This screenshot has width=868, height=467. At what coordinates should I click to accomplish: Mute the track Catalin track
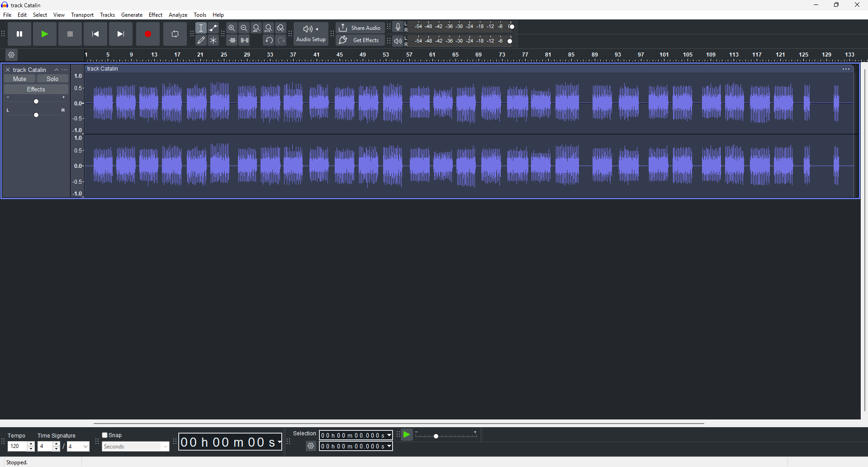tap(20, 79)
